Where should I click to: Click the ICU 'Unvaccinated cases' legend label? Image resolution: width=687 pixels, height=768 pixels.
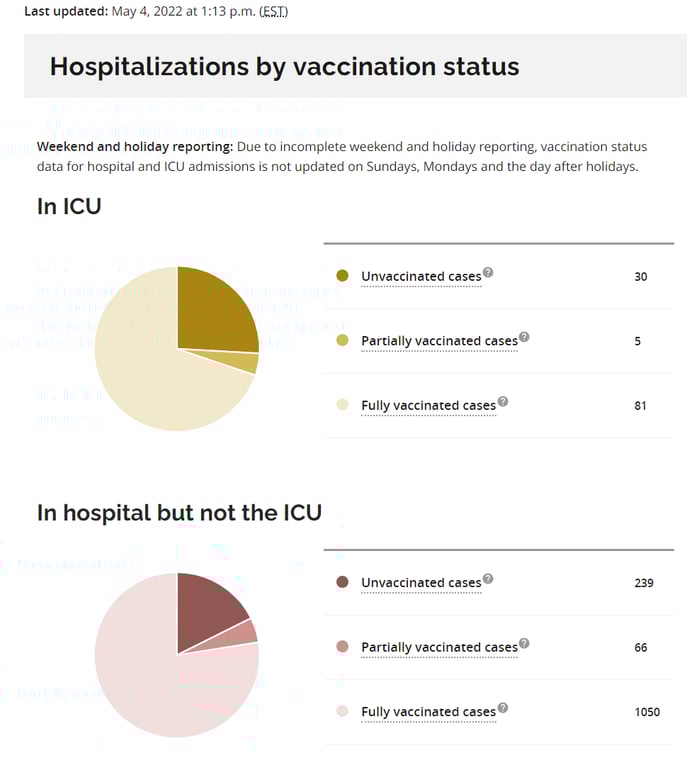click(x=421, y=277)
